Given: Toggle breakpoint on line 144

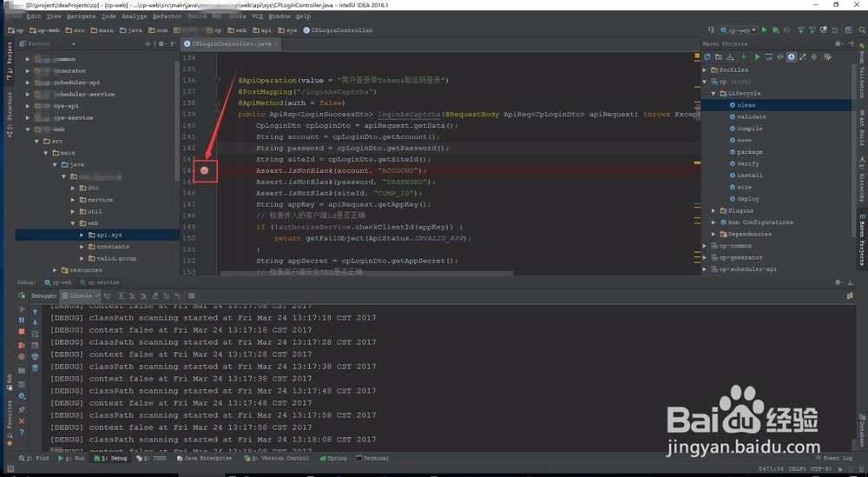Looking at the screenshot, I should pyautogui.click(x=204, y=170).
